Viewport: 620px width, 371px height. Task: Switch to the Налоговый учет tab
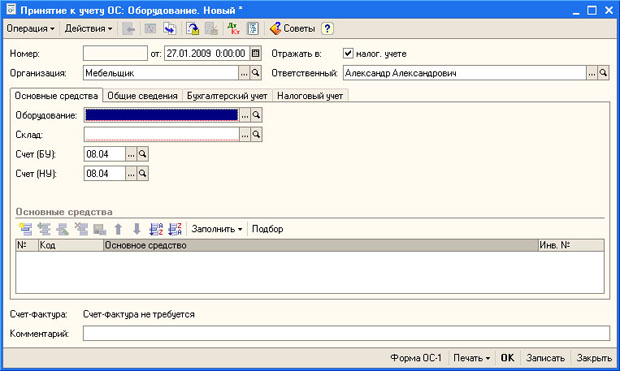coord(310,96)
